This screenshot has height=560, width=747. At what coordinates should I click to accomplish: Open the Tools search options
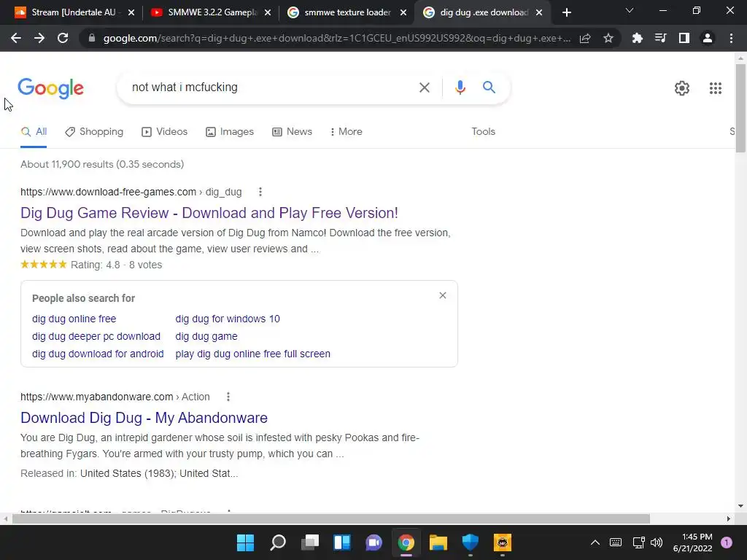pyautogui.click(x=483, y=132)
